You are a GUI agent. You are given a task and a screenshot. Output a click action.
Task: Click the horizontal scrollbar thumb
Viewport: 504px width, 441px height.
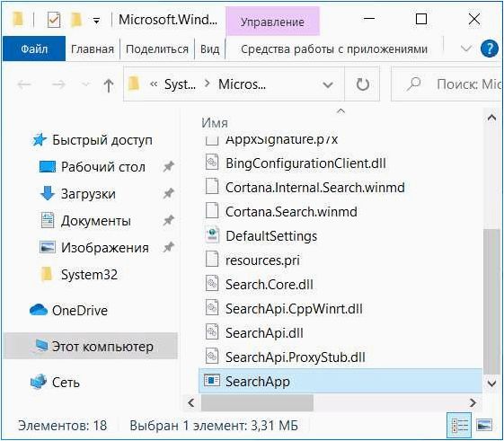[257, 402]
